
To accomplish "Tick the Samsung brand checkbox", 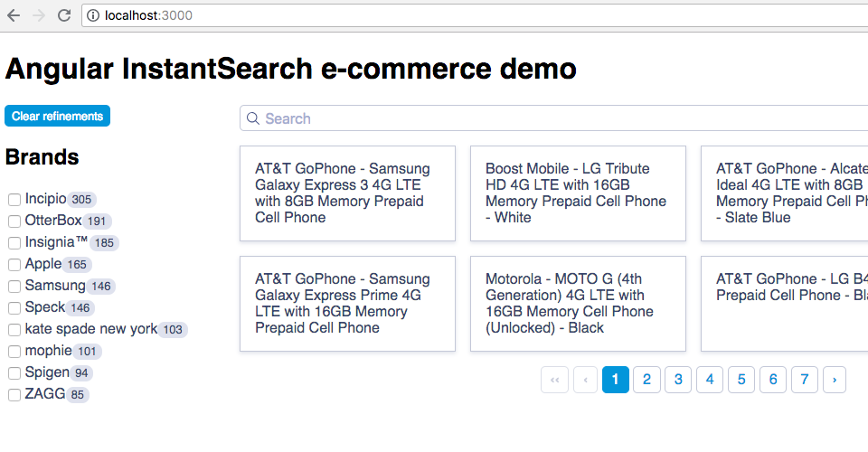I will (14, 287).
